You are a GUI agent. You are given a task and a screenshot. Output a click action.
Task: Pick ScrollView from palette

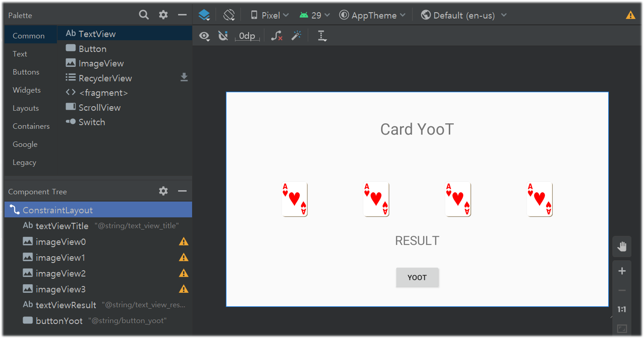click(125, 107)
